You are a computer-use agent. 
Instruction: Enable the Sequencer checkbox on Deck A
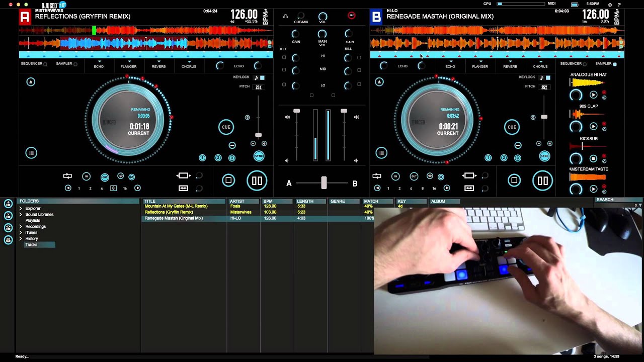[45, 64]
